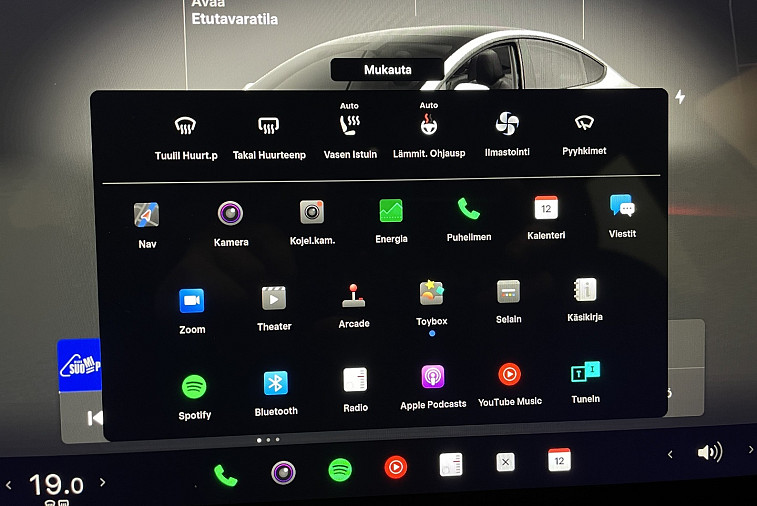Open the Energia energy app

(x=391, y=211)
